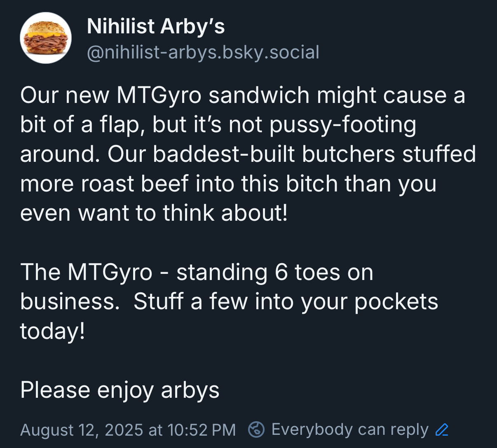This screenshot has width=497, height=448.
Task: Click the roast beef sandwich avatar
Action: 46,38
